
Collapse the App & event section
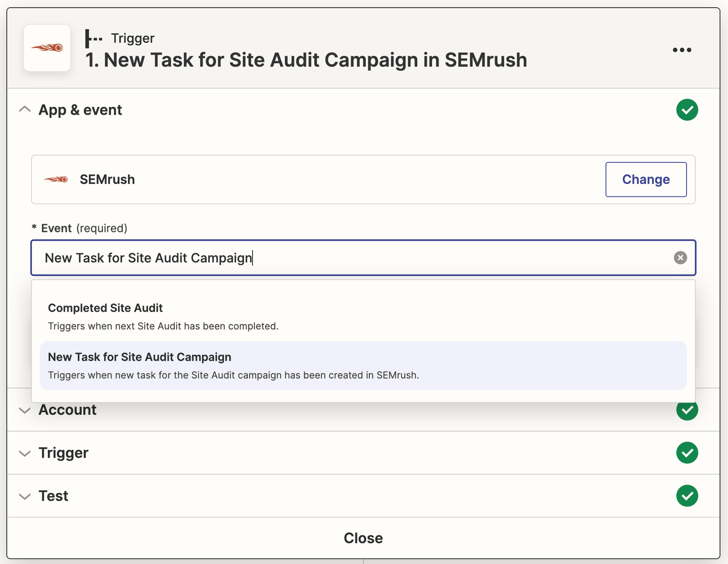pos(25,110)
